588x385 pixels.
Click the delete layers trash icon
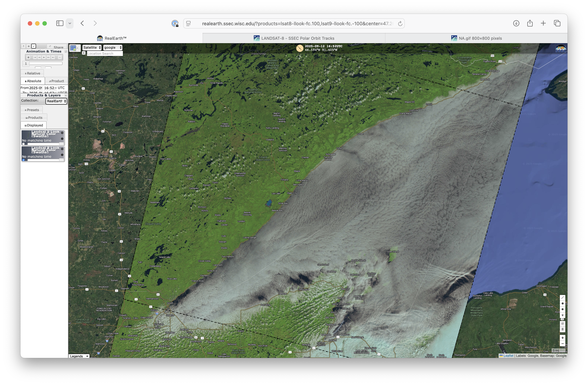pyautogui.click(x=563, y=329)
